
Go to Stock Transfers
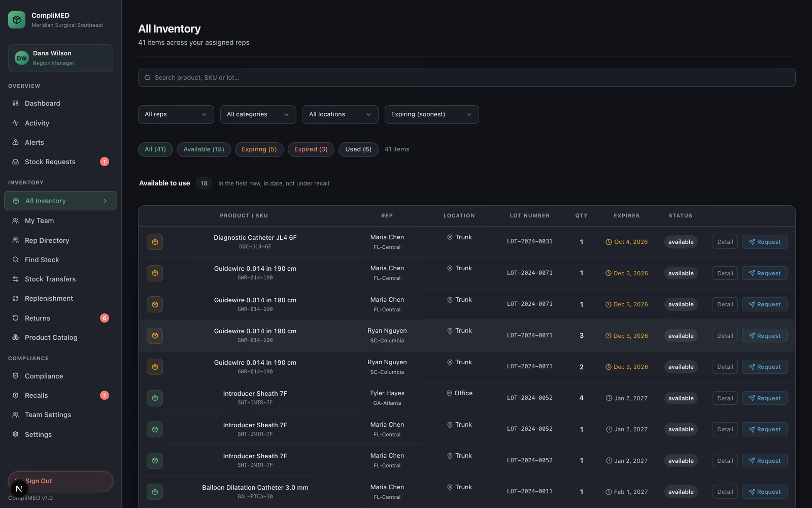[60, 279]
